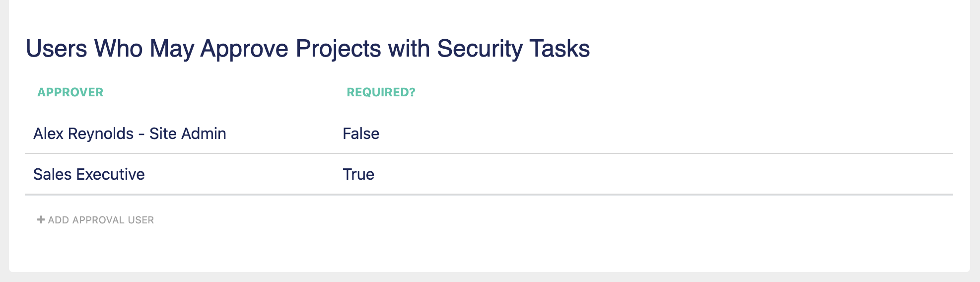The width and height of the screenshot is (980, 282).
Task: Sort by the Required? column header
Action: (381, 92)
